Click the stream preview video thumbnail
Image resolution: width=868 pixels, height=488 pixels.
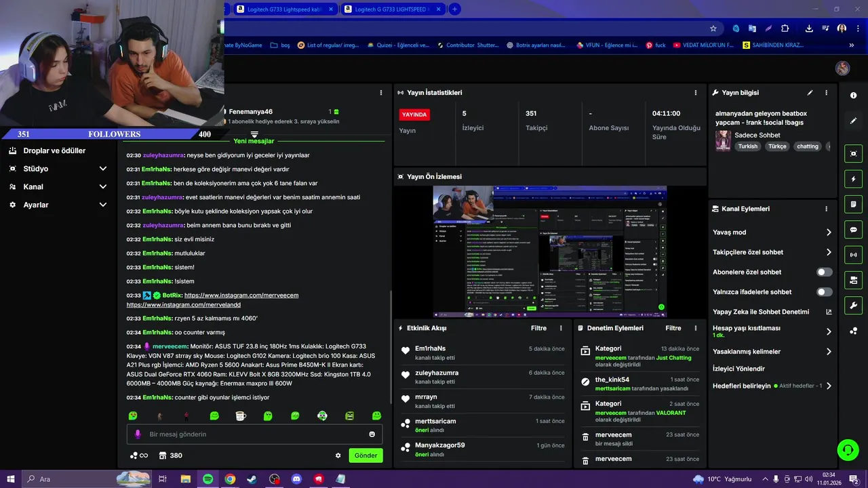(x=550, y=251)
